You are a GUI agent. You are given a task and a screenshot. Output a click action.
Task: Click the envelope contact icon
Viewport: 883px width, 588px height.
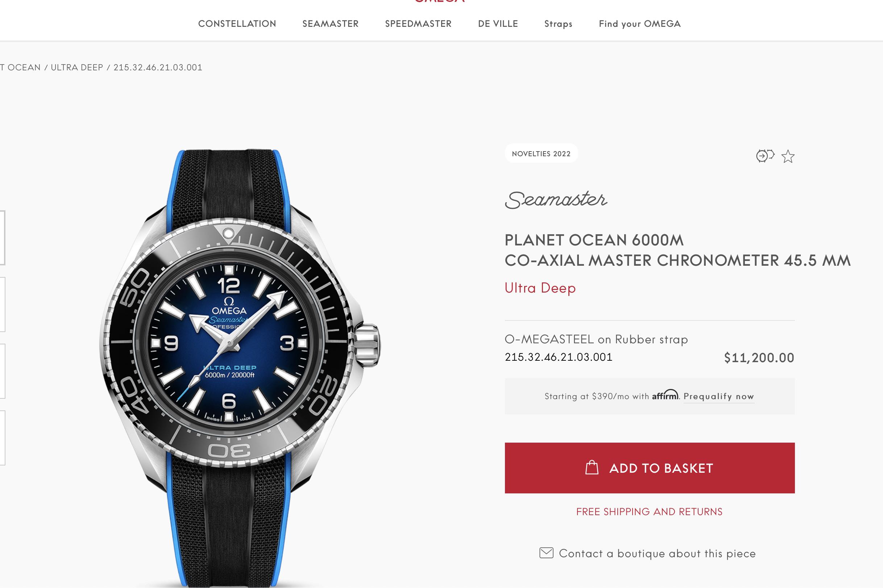546,553
